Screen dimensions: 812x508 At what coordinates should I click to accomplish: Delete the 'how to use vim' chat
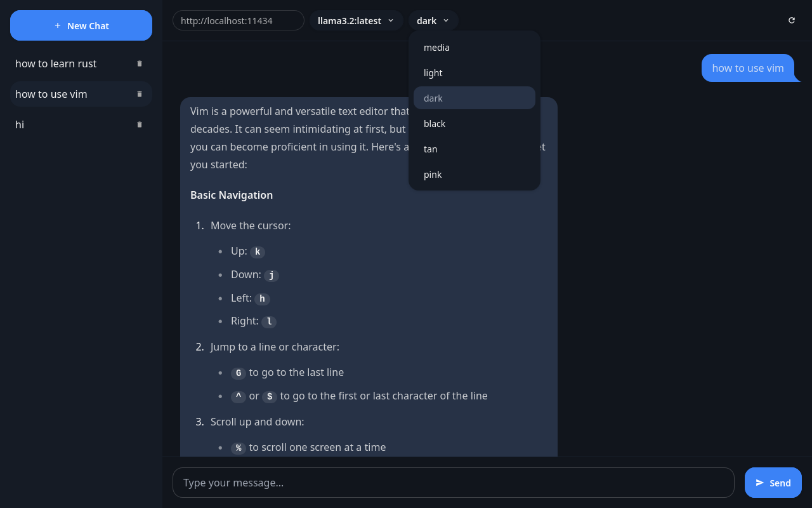tap(140, 94)
